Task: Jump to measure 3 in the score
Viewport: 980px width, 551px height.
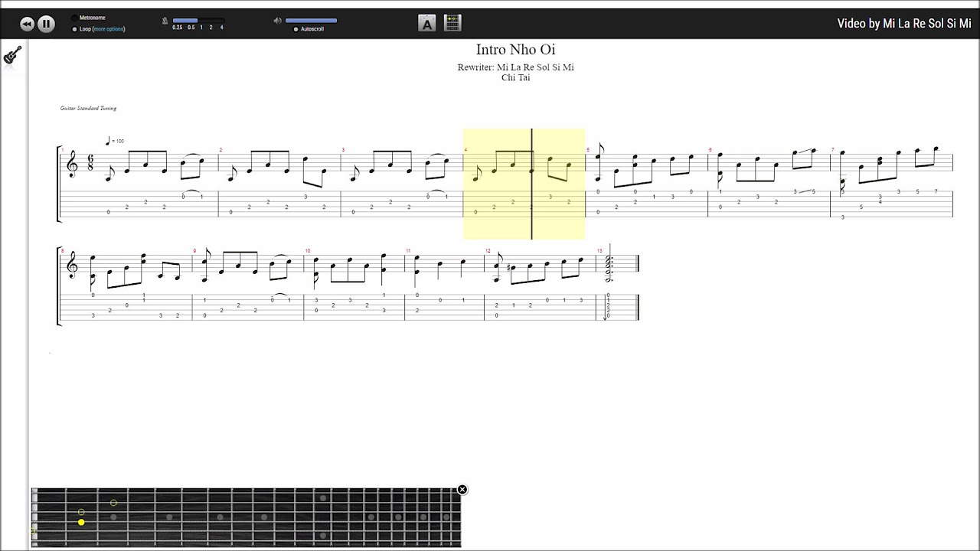Action: click(x=402, y=184)
